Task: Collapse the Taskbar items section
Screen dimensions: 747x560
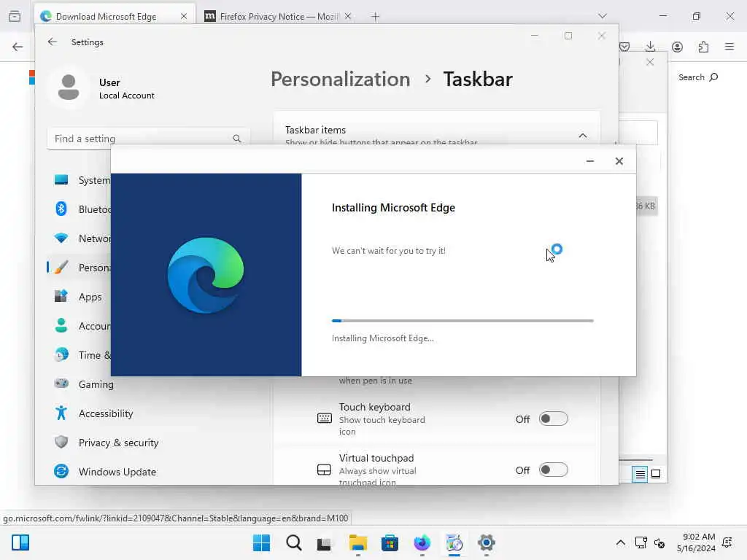Action: 583,136
